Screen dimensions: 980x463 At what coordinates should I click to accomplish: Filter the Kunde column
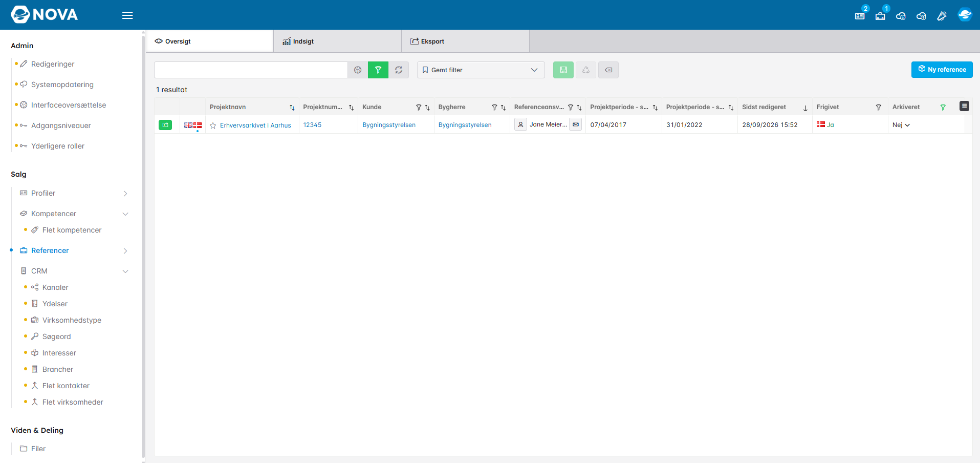click(x=419, y=108)
